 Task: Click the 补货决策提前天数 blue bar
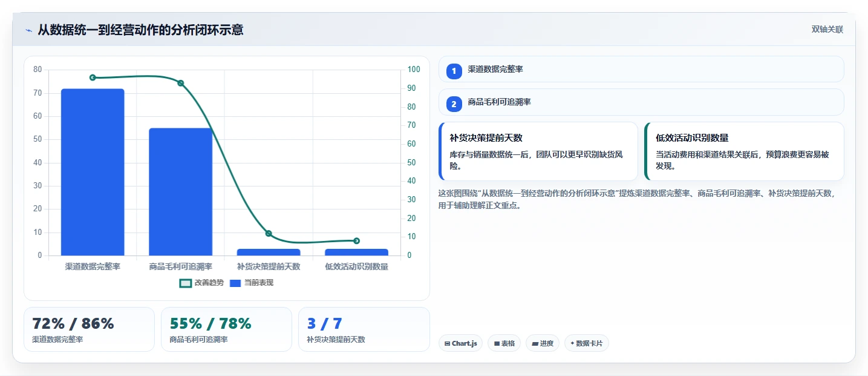(269, 252)
